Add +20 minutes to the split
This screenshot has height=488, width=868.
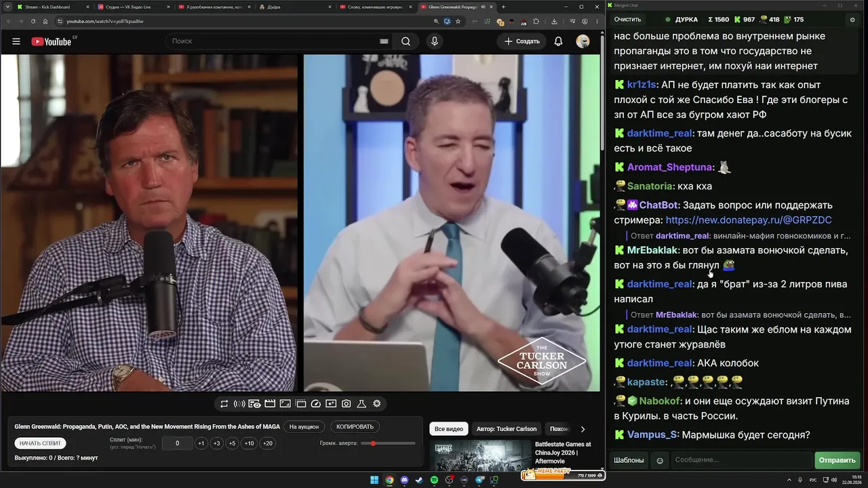(268, 443)
